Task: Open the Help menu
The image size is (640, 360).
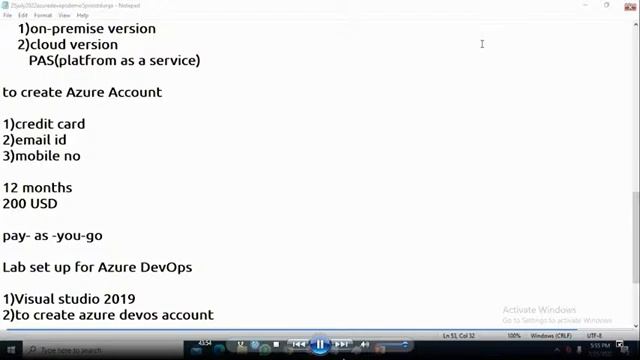Action: (x=82, y=15)
